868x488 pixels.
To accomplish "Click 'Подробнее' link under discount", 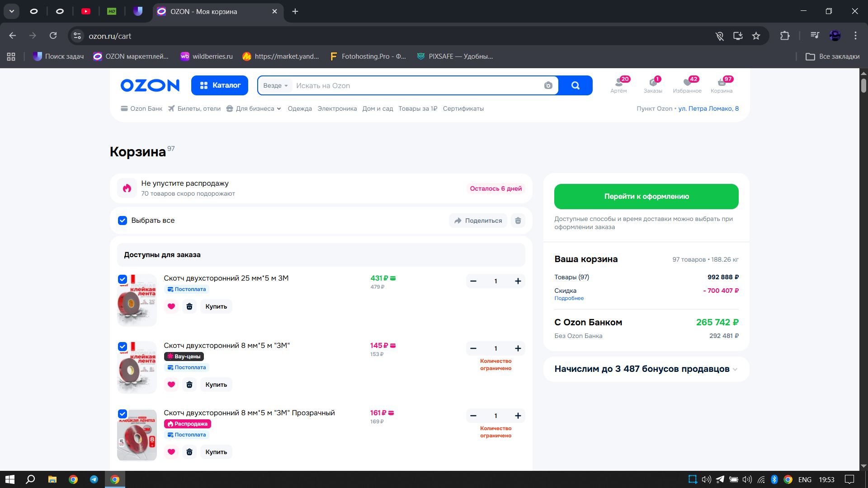I will coord(569,298).
